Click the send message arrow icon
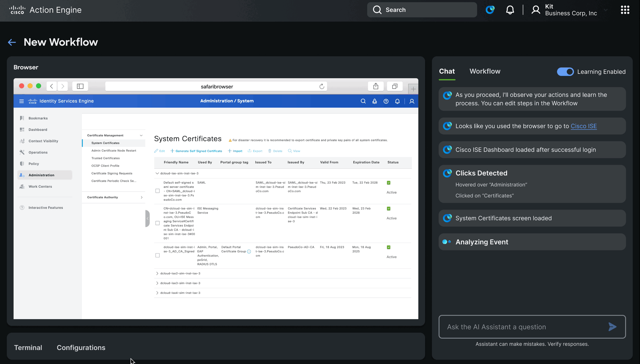 (x=612, y=327)
